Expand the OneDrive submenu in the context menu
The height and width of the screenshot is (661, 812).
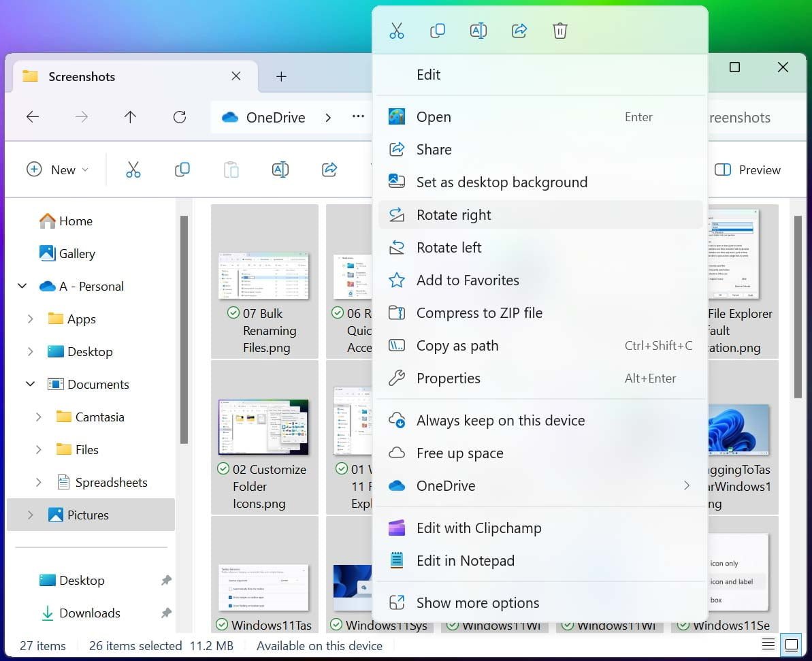687,485
